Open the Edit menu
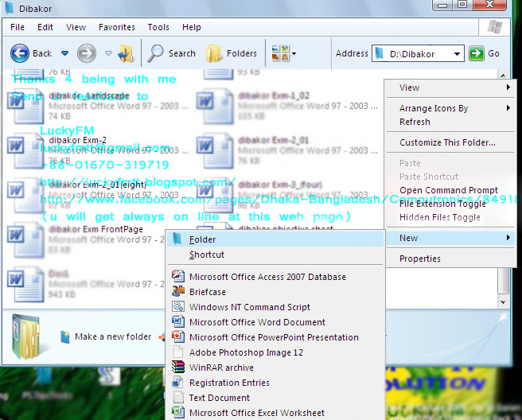The width and height of the screenshot is (522, 420). coord(45,27)
